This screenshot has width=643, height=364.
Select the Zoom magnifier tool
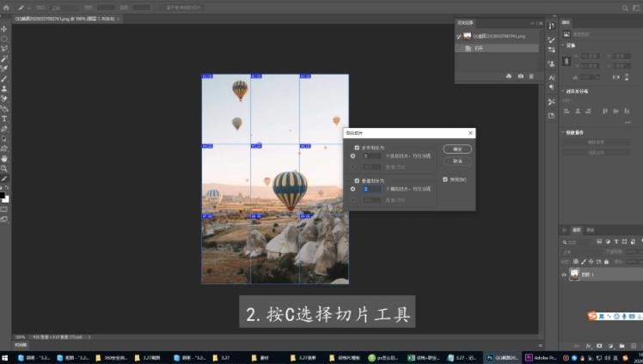point(4,168)
